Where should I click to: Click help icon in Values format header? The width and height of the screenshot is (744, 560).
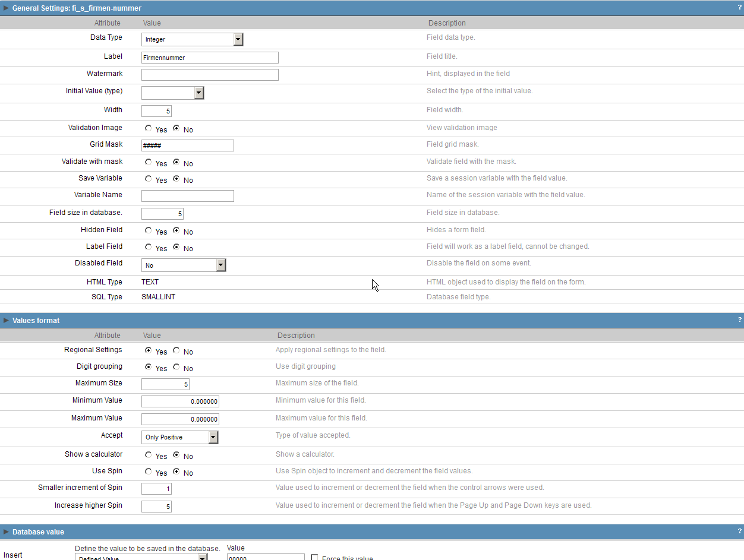739,320
